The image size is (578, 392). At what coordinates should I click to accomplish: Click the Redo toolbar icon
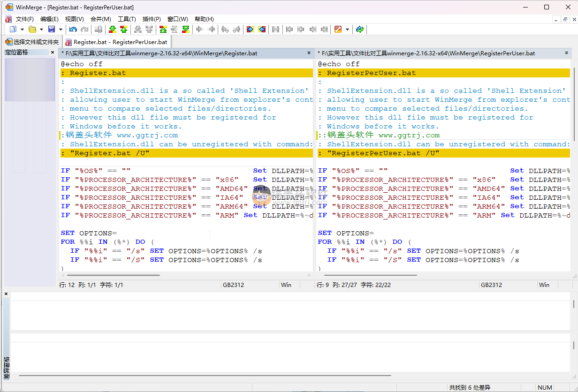84,29
